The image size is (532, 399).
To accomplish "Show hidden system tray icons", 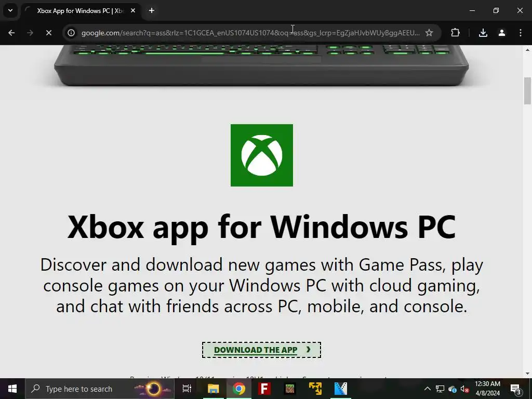I will [428, 389].
